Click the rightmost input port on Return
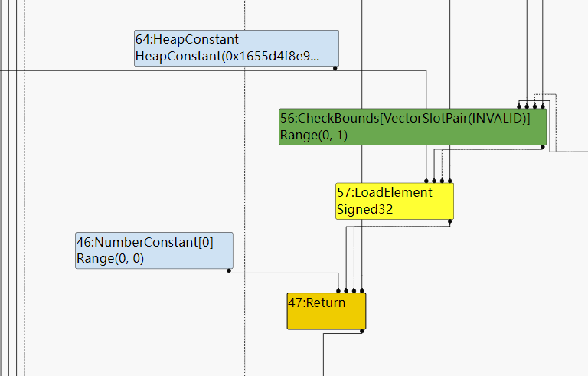 363,291
